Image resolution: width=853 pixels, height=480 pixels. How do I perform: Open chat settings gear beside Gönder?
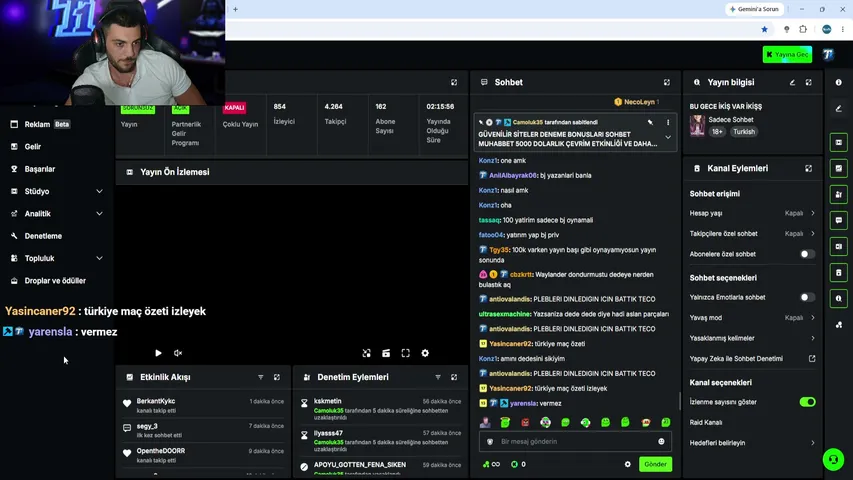[627, 464]
